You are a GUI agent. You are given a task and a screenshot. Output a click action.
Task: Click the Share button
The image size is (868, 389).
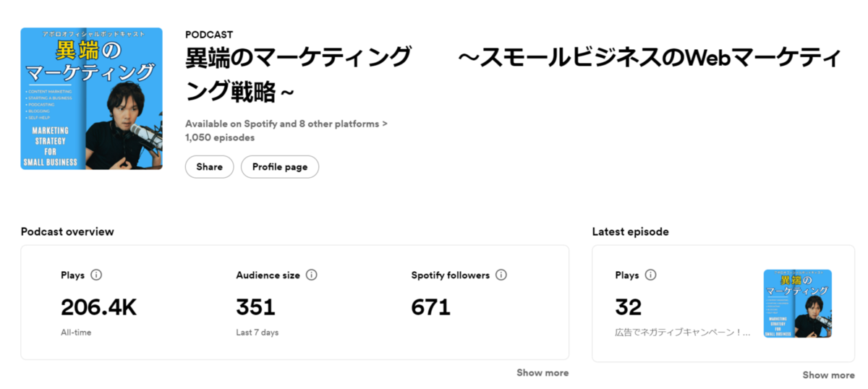(x=209, y=167)
